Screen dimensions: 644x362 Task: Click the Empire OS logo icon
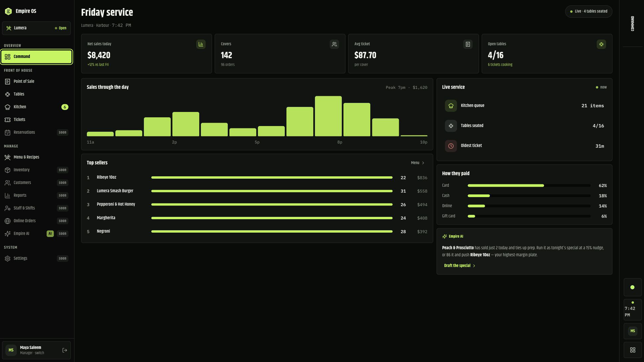coord(8,11)
